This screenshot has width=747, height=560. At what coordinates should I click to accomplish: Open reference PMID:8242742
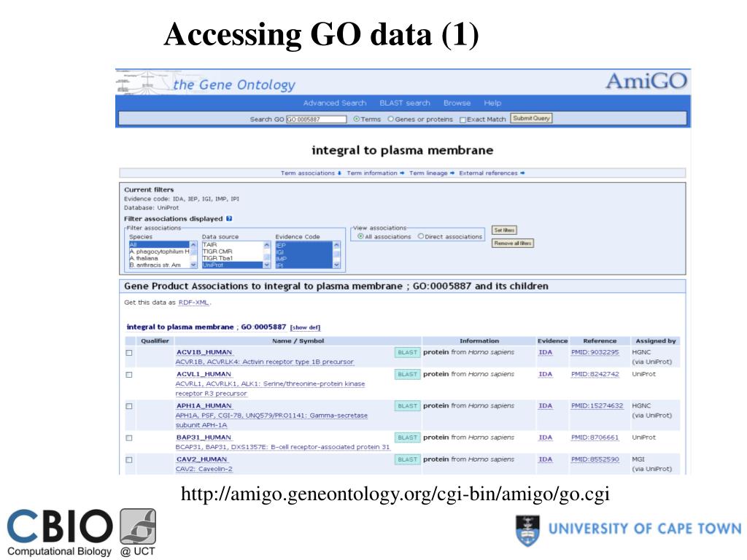(x=595, y=374)
